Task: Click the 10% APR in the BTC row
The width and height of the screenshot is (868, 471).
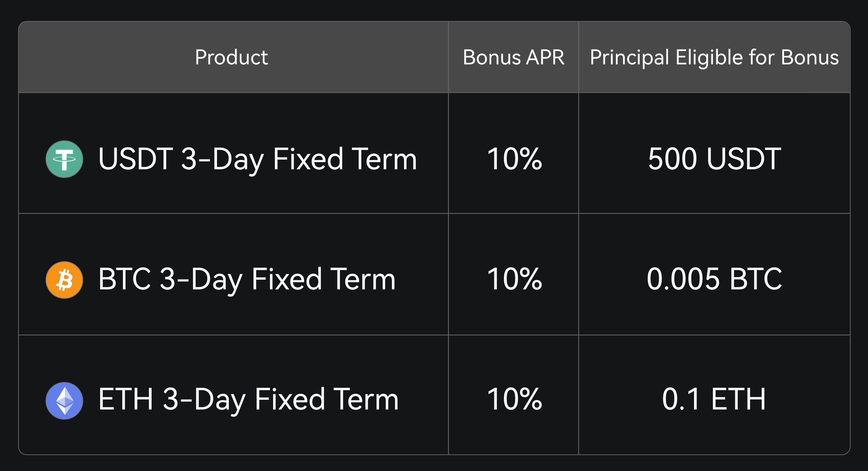Action: 514,279
